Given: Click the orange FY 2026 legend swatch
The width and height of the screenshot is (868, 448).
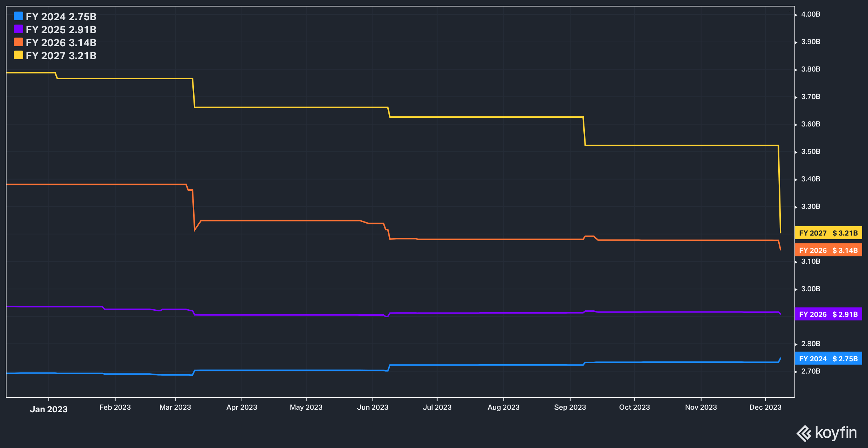Looking at the screenshot, I should pos(18,42).
